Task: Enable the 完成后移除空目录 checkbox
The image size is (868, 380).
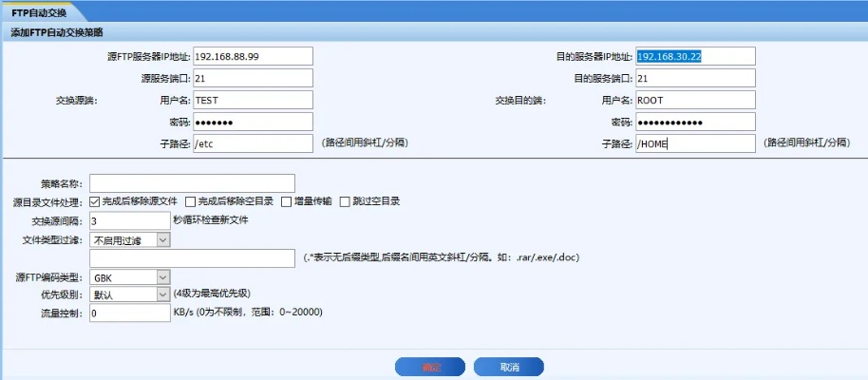Action: (191, 201)
